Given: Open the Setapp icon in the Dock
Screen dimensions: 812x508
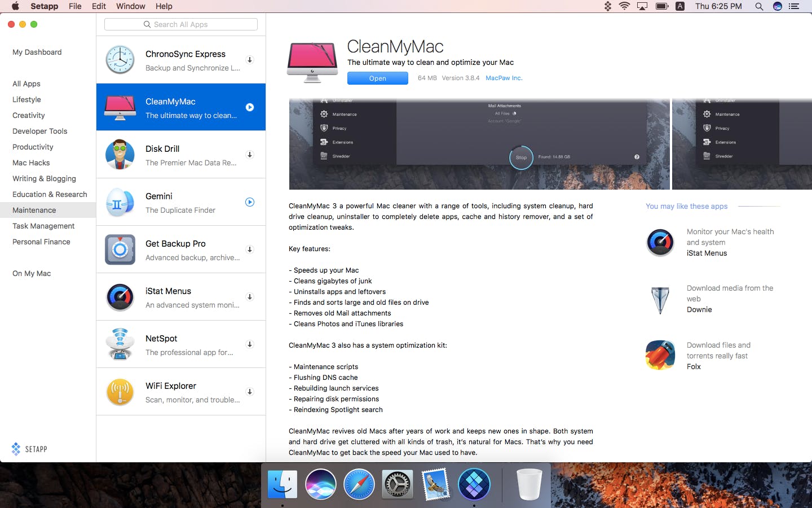Looking at the screenshot, I should 474,484.
